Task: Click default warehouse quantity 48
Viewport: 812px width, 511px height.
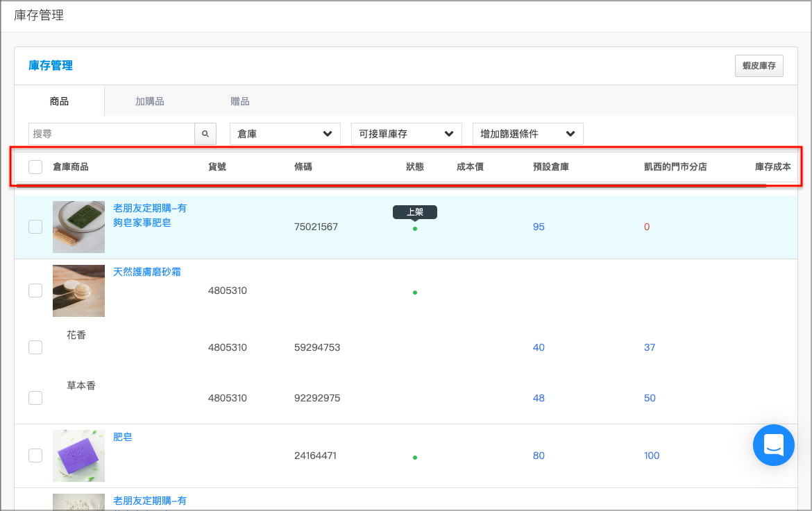Action: click(539, 398)
